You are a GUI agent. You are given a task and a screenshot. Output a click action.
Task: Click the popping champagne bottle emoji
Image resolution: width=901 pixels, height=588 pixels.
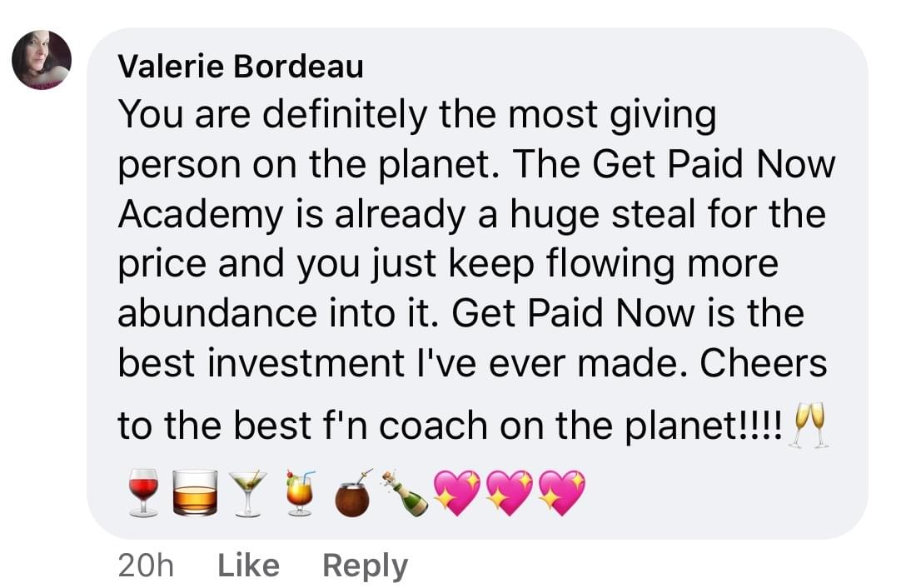[x=406, y=492]
